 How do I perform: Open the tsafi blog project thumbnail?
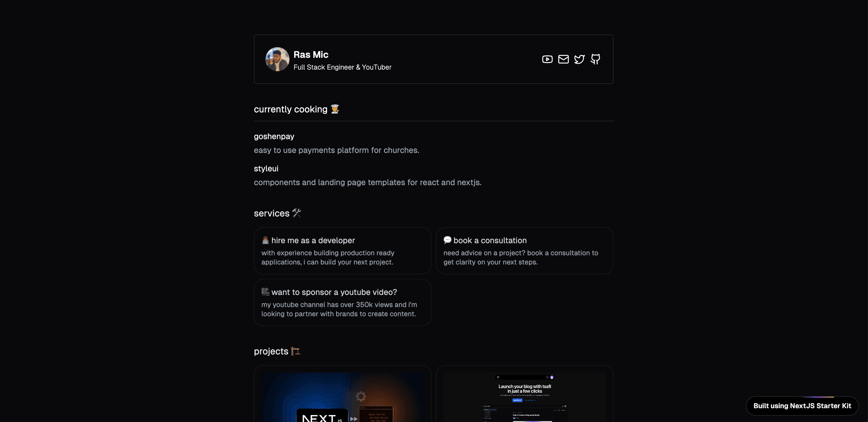pyautogui.click(x=524, y=397)
